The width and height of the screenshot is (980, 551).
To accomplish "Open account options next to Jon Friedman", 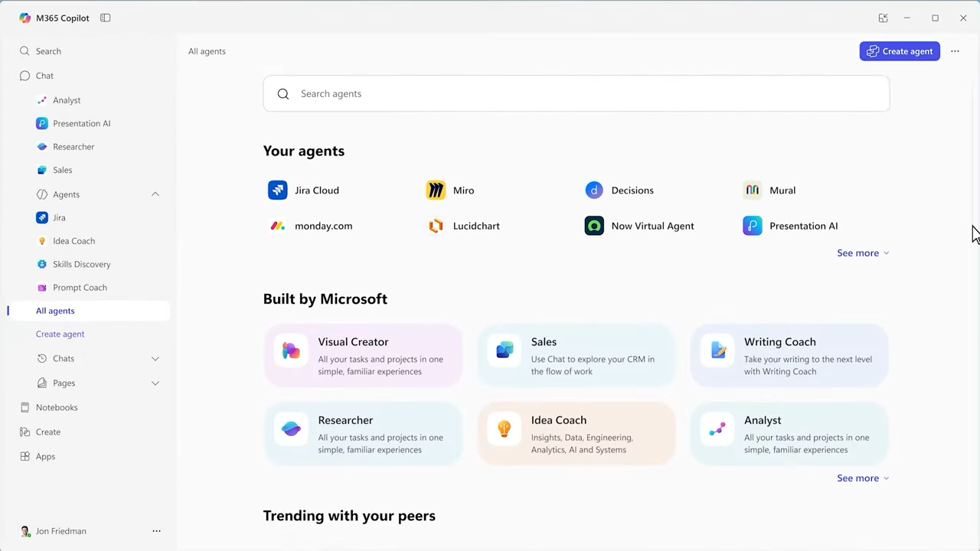I will [x=156, y=531].
